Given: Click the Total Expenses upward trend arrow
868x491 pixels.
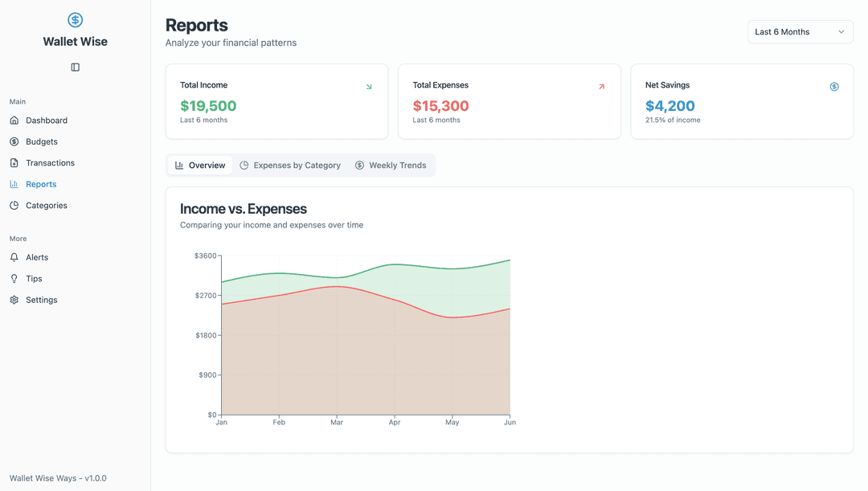Looking at the screenshot, I should click(x=601, y=86).
